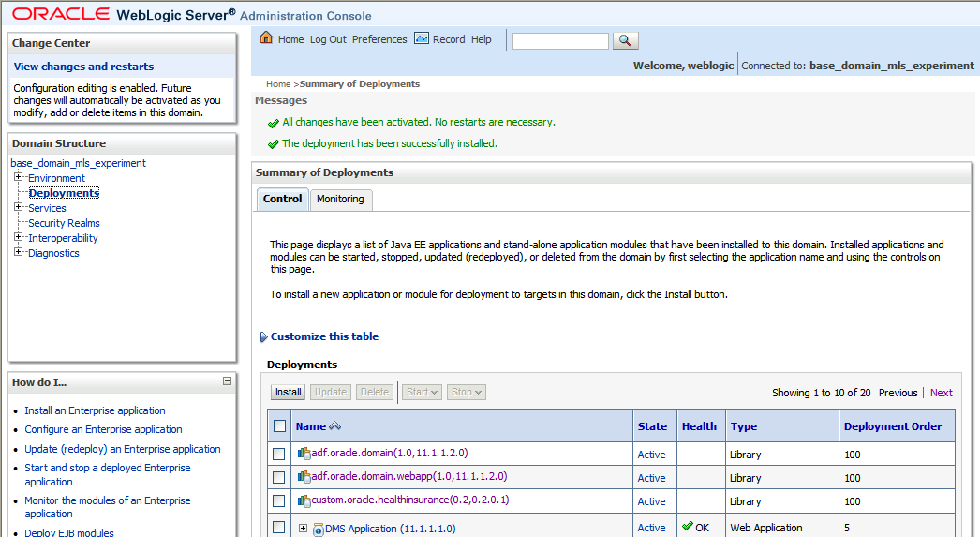Open the Start dropdown button
The width and height of the screenshot is (980, 537).
coord(422,392)
